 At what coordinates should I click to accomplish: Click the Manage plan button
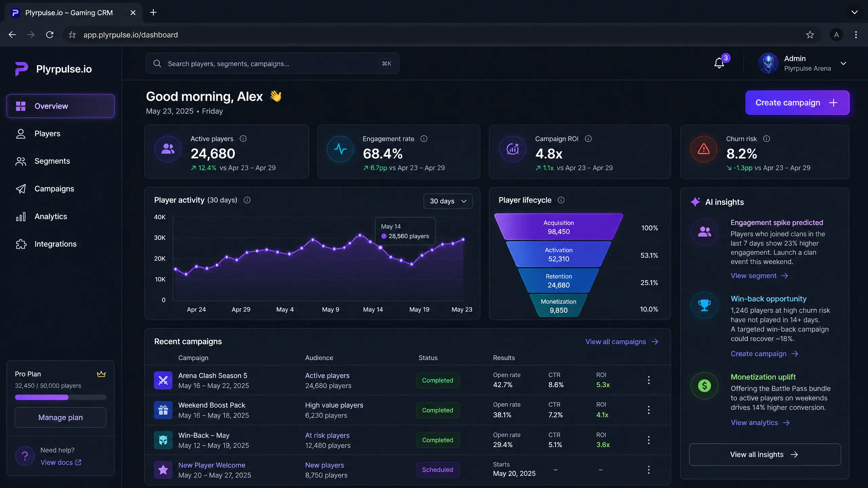60,418
